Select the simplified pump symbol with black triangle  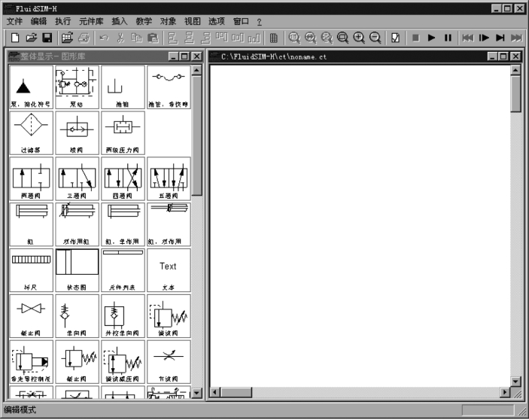tap(31, 87)
